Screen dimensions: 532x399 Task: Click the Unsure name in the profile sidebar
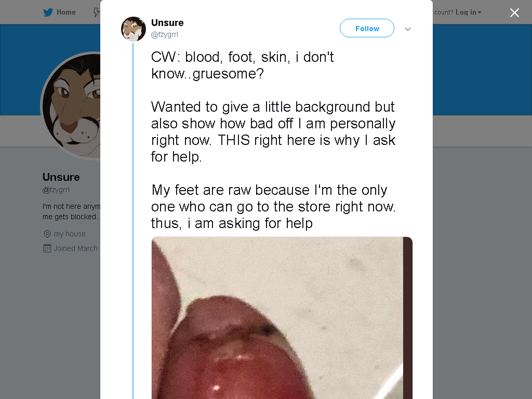(61, 177)
